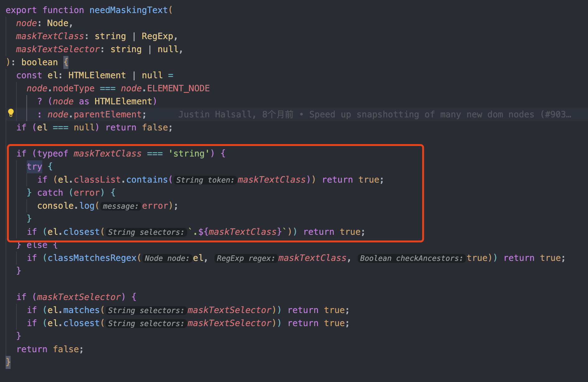Click 'catch (error)' in the try block

71,193
